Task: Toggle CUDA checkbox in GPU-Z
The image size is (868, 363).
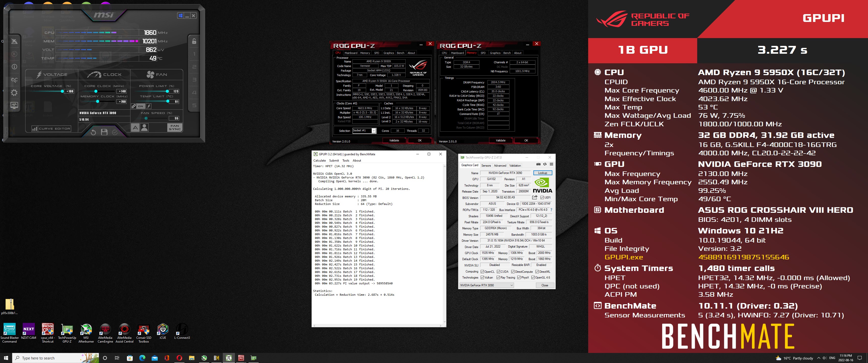Action: tap(498, 272)
